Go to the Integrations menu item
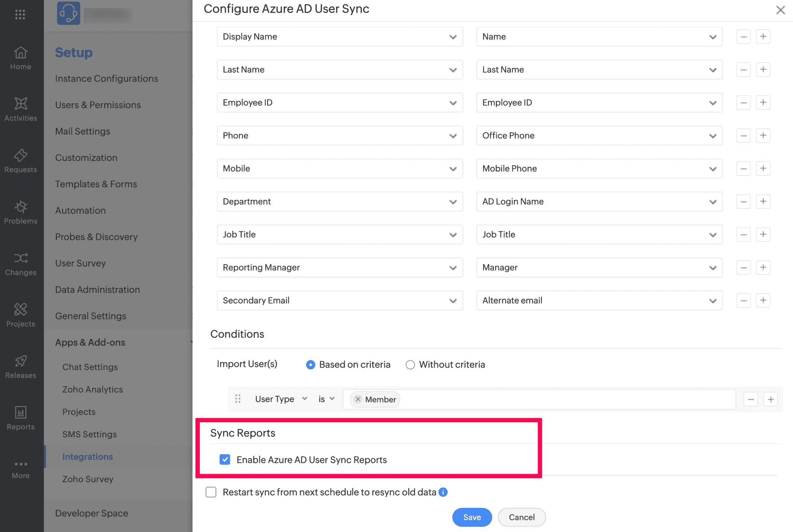Image resolution: width=793 pixels, height=532 pixels. (x=88, y=456)
